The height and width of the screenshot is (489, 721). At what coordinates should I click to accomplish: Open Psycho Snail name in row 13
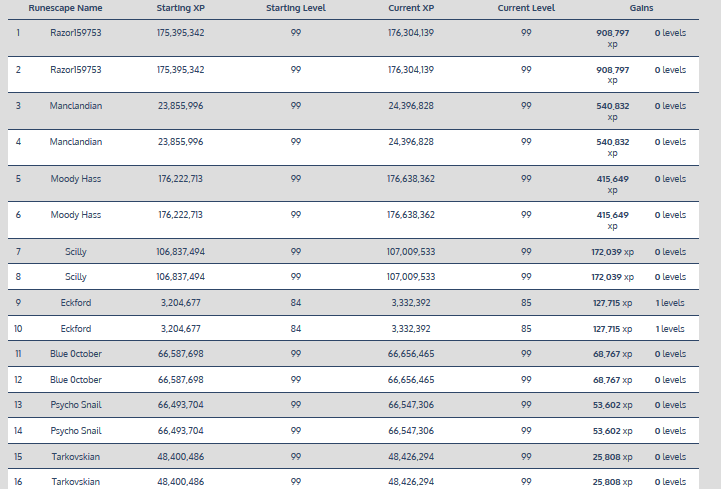tap(76, 405)
